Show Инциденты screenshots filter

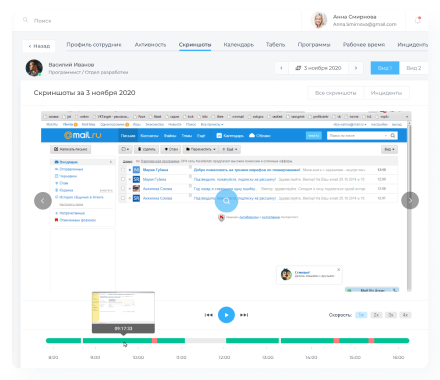386,93
